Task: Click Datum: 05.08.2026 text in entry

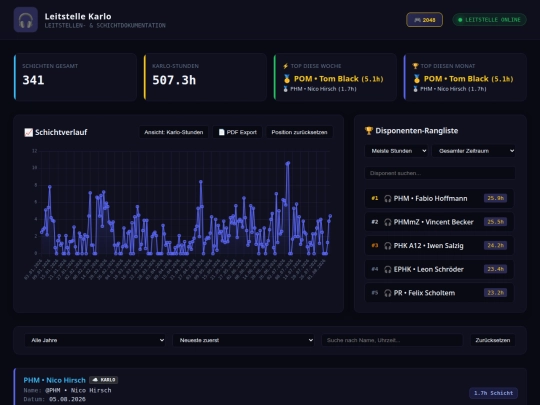Action: [x=54, y=399]
